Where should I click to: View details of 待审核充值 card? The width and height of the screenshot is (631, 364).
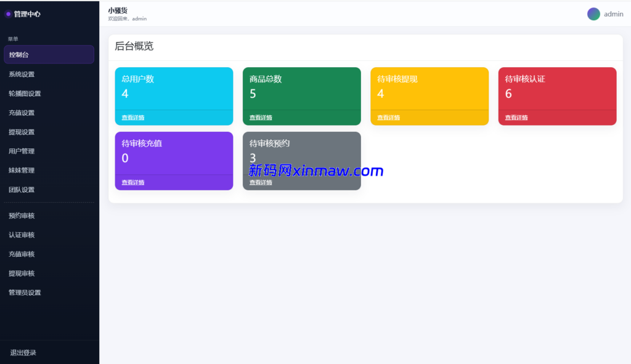[133, 182]
